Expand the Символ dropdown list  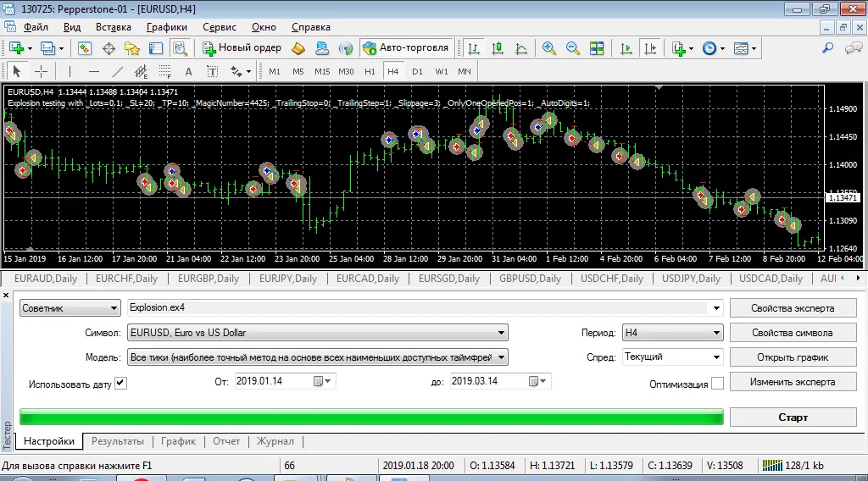[502, 333]
